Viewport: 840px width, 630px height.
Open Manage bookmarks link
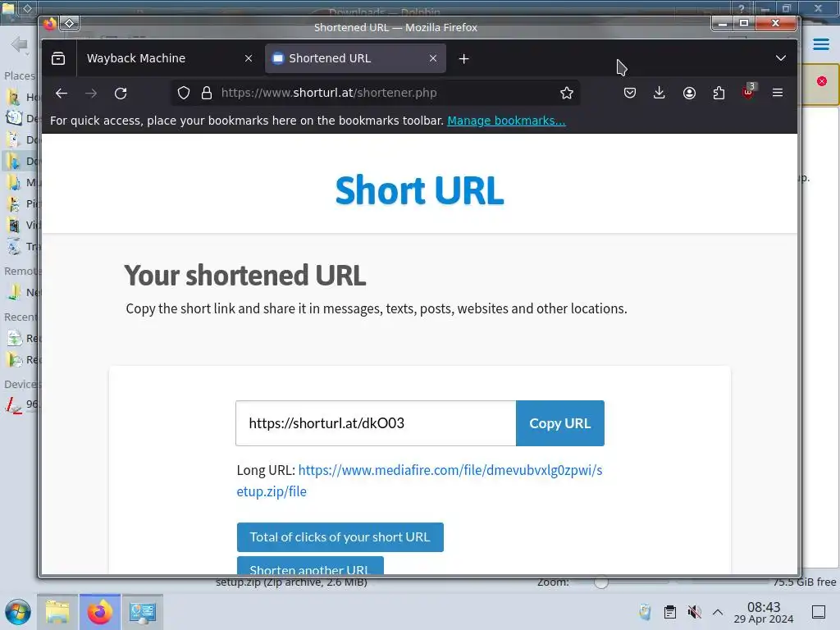506,121
